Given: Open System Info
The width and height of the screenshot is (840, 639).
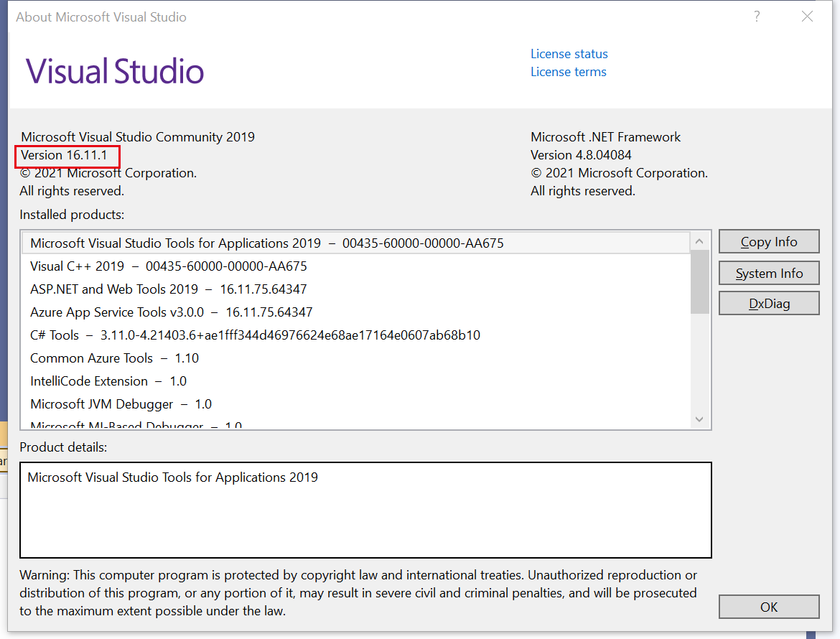Looking at the screenshot, I should [x=769, y=273].
